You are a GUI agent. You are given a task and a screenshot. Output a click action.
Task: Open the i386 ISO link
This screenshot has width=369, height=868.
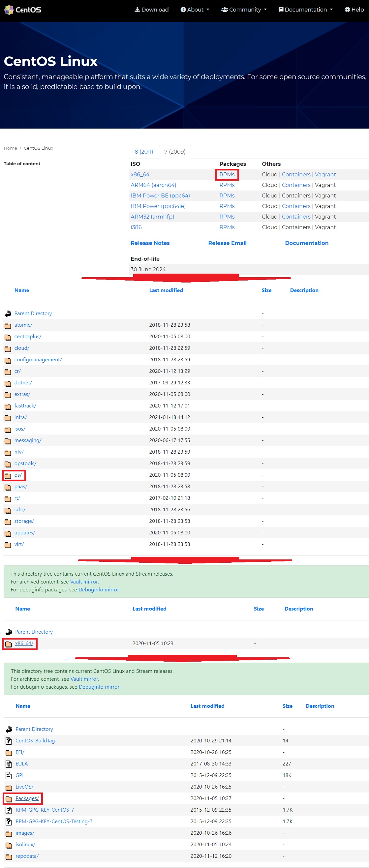tap(136, 227)
